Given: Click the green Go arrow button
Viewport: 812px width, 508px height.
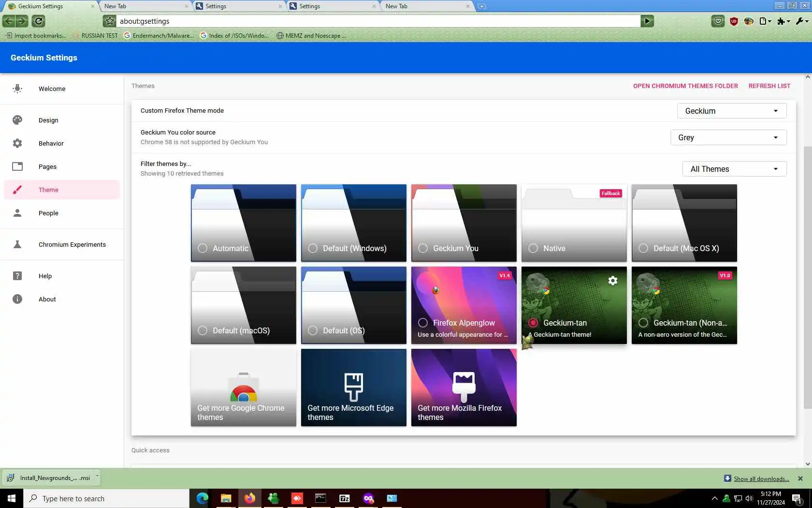Looking at the screenshot, I should (647, 21).
